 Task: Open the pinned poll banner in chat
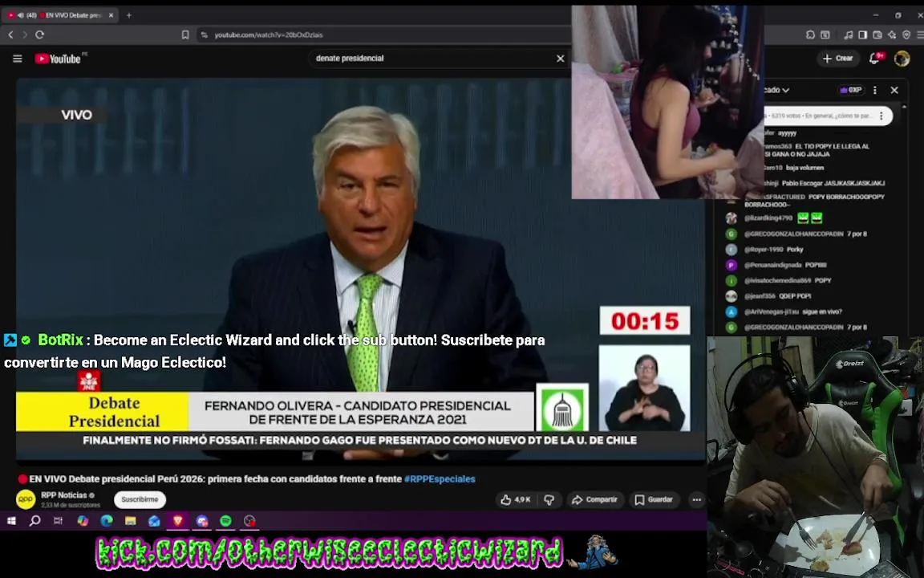[828, 116]
